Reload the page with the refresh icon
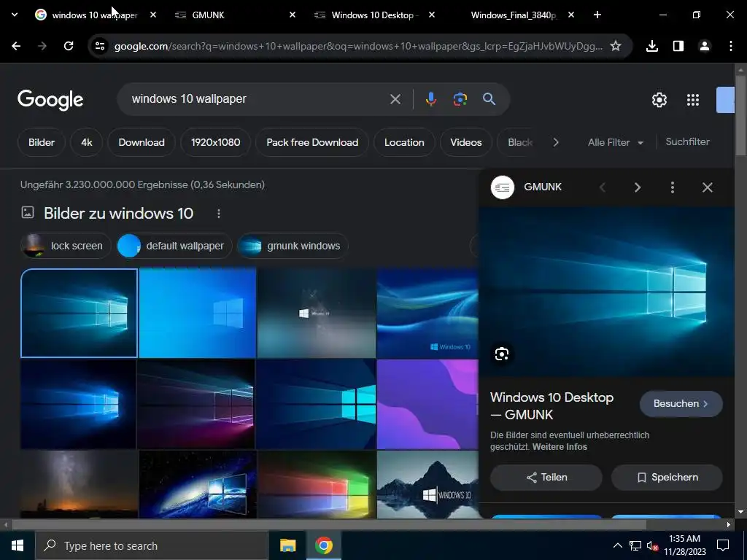Image resolution: width=747 pixels, height=560 pixels. 69,46
